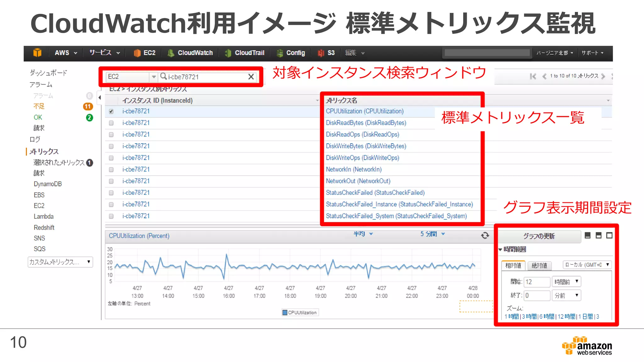Go to previous metrics page arrow
The image size is (644, 362).
tap(544, 76)
